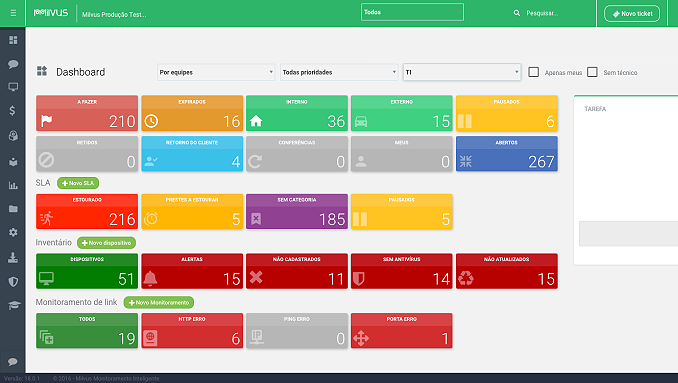Viewport: 678px width, 383px height.
Task: Click the Novo dispositivo button
Action: point(106,243)
